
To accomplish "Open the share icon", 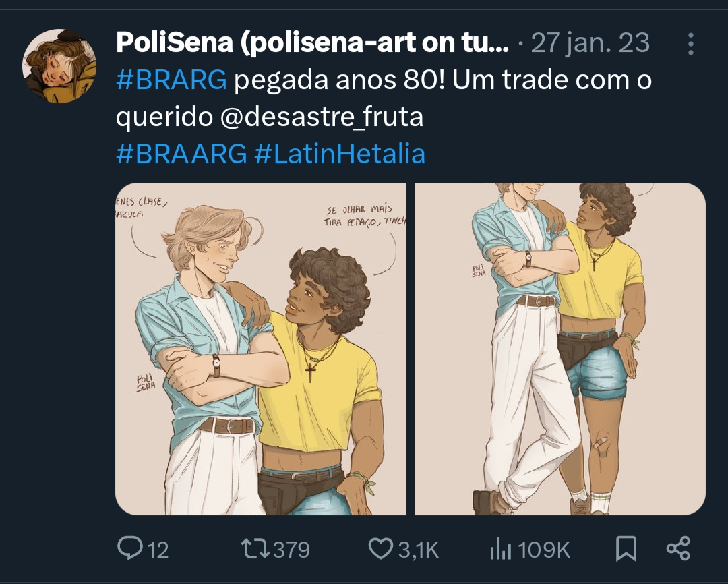I will coord(678,548).
